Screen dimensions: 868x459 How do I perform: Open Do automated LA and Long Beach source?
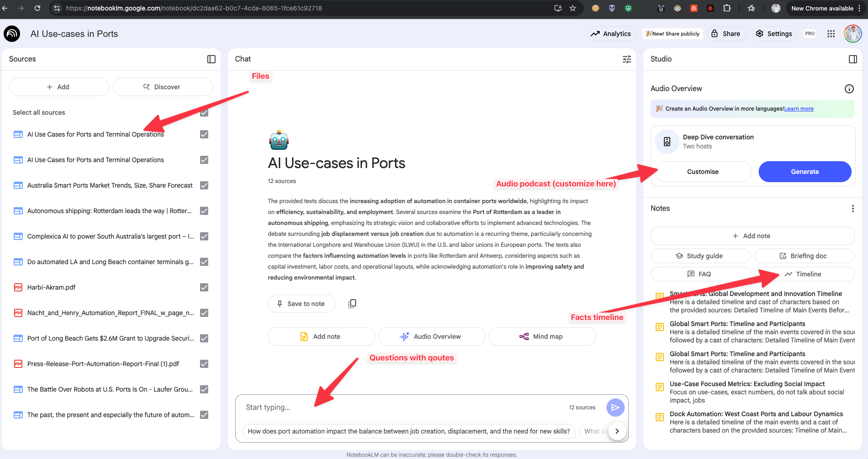point(110,262)
